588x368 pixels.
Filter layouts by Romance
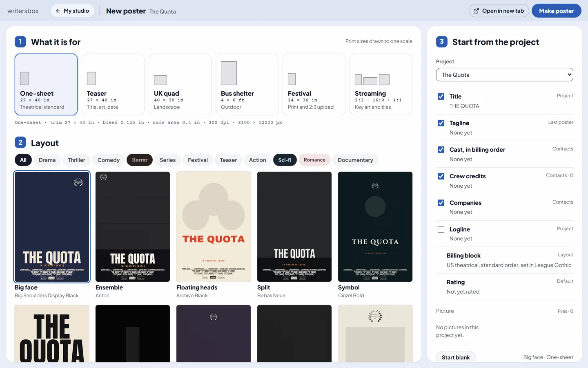314,160
